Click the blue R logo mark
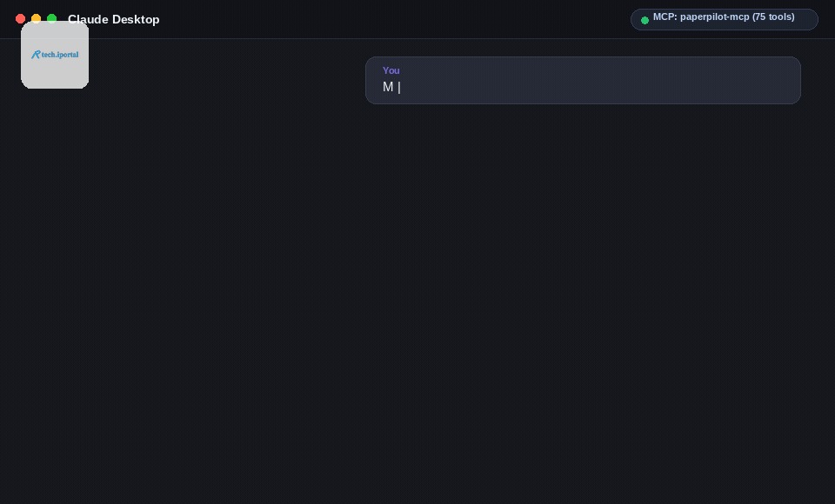This screenshot has width=835, height=504. point(36,54)
